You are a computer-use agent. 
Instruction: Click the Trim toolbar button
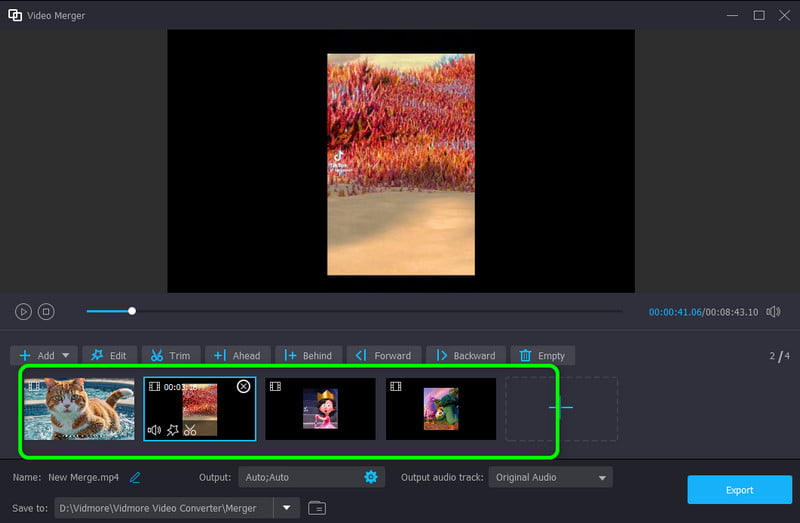(x=170, y=355)
